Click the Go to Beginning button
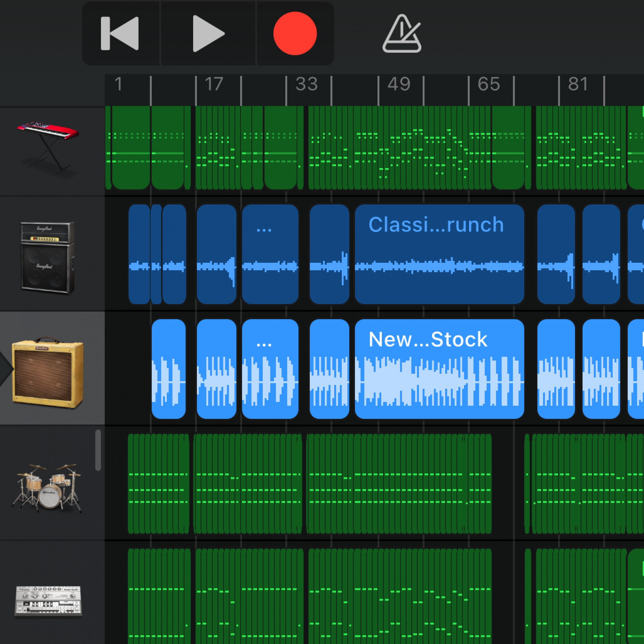 [x=120, y=33]
